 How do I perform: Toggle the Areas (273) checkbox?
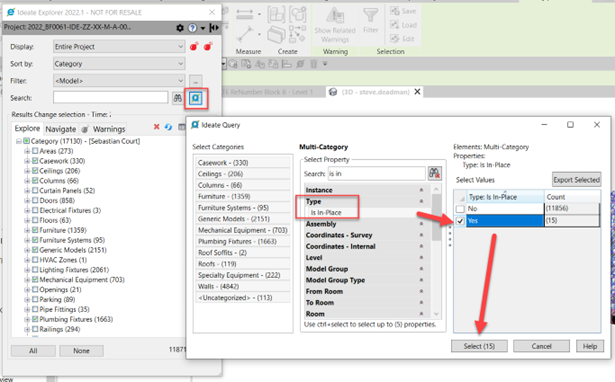tap(35, 151)
